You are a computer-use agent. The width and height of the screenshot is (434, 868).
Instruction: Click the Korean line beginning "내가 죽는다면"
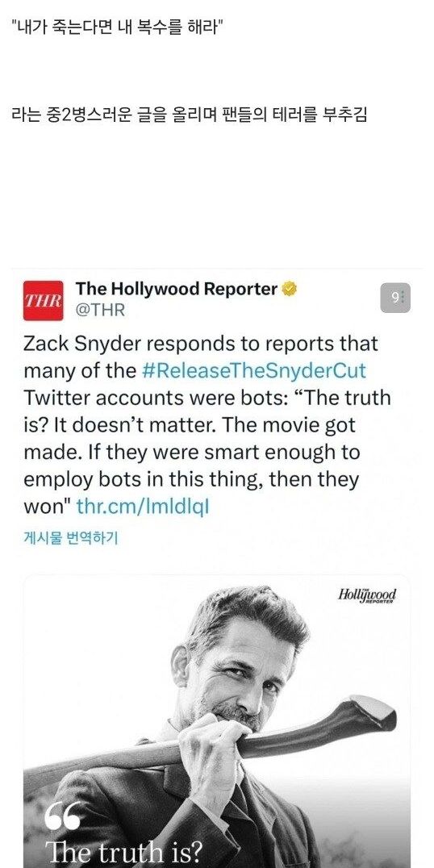coord(117,27)
